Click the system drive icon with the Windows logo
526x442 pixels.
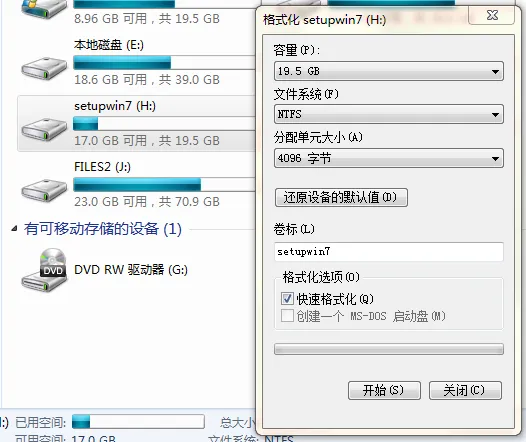tap(44, 9)
